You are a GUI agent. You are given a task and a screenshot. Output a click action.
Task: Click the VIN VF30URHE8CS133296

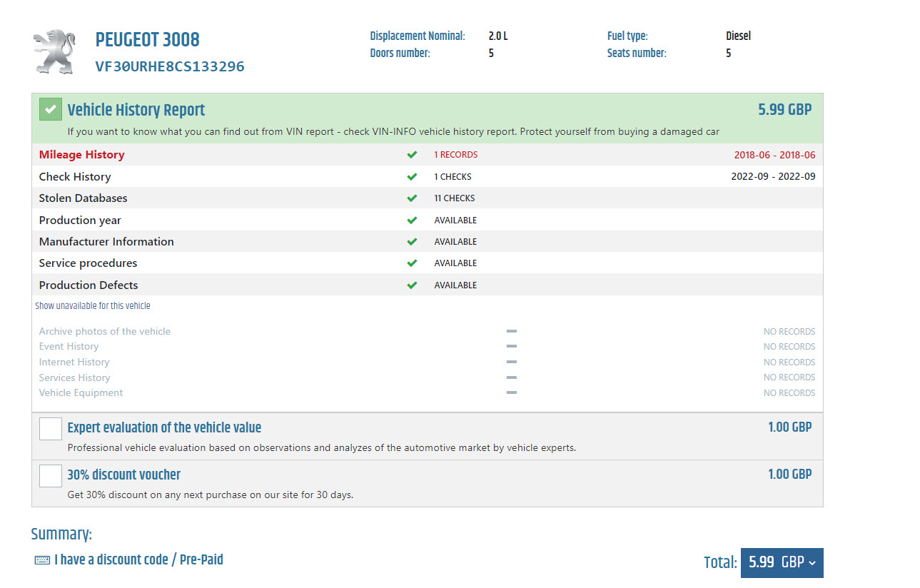(170, 67)
